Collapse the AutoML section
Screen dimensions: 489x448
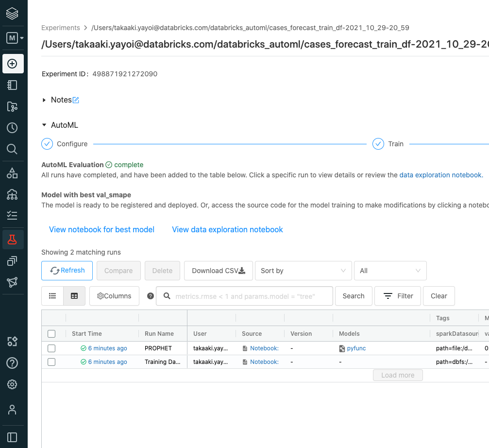click(x=44, y=125)
